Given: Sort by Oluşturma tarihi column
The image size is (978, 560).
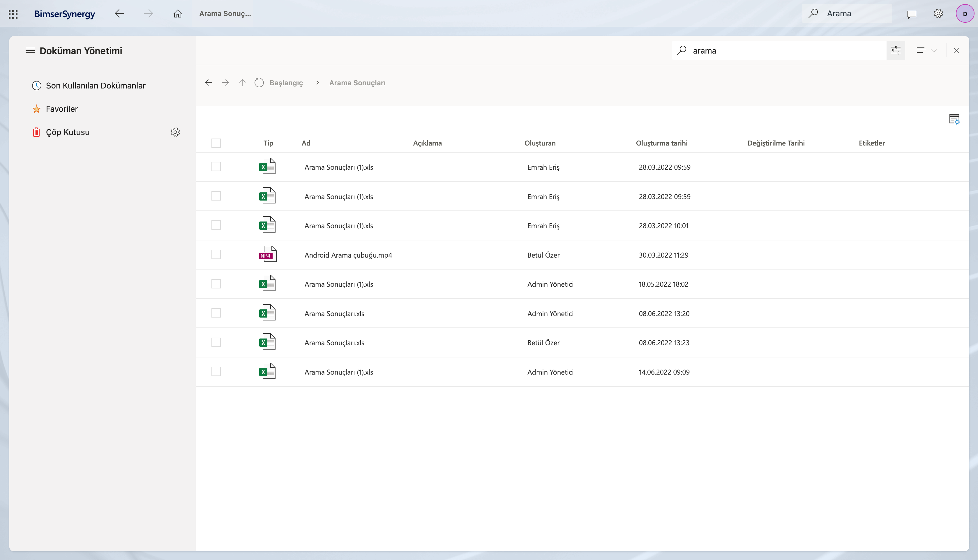Looking at the screenshot, I should coord(661,143).
